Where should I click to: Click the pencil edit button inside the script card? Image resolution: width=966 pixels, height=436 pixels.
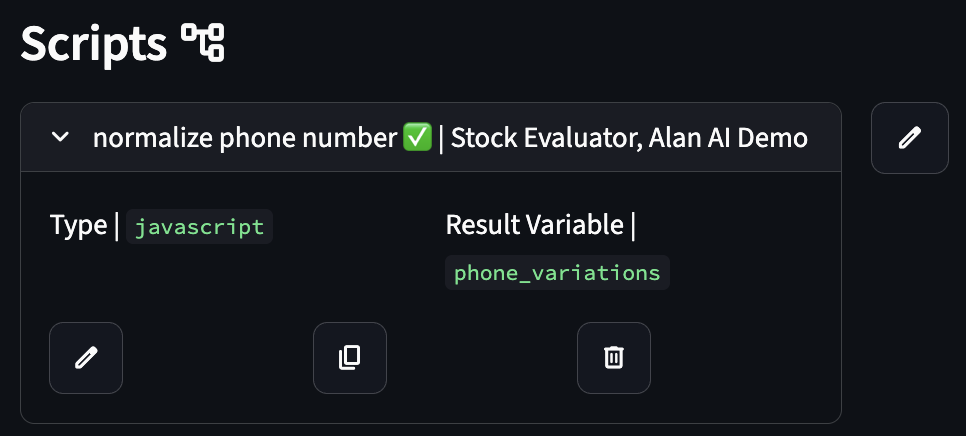tap(86, 357)
